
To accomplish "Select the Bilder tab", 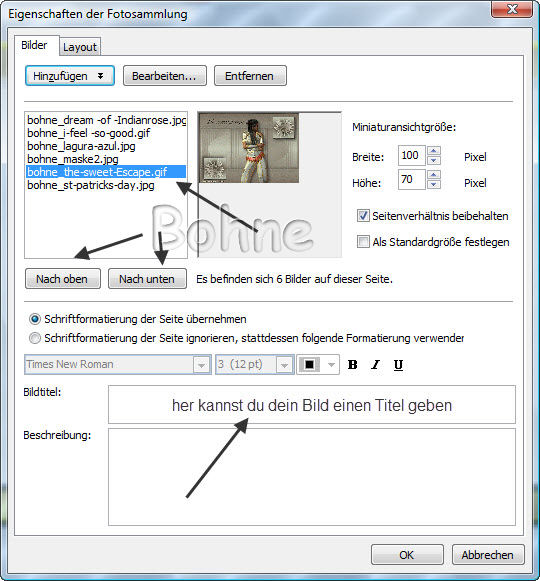I will [x=34, y=45].
